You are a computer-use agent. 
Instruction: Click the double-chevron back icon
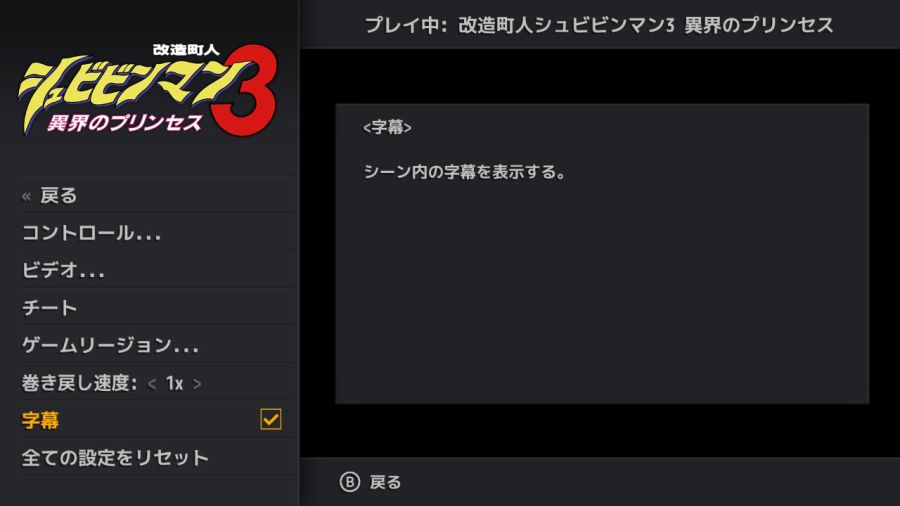26,197
